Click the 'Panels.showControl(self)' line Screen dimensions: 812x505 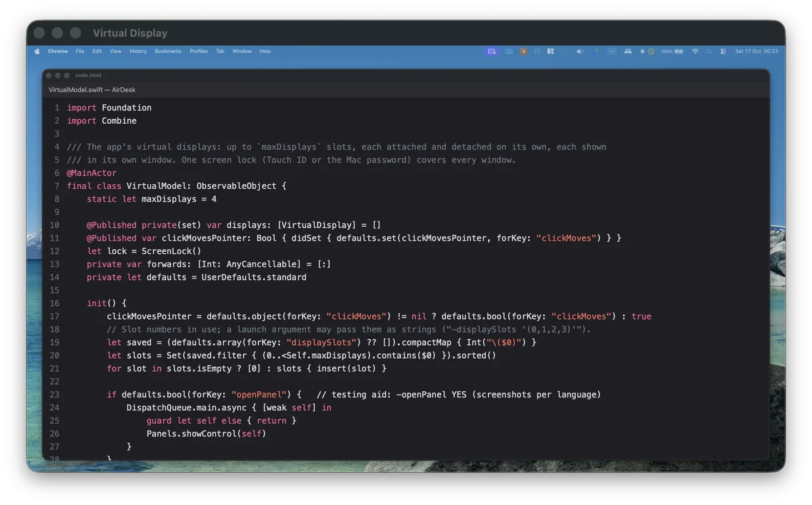click(206, 433)
